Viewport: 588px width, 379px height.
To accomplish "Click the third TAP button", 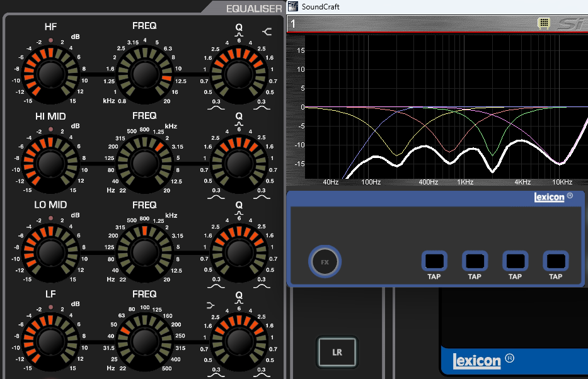I will coord(516,261).
